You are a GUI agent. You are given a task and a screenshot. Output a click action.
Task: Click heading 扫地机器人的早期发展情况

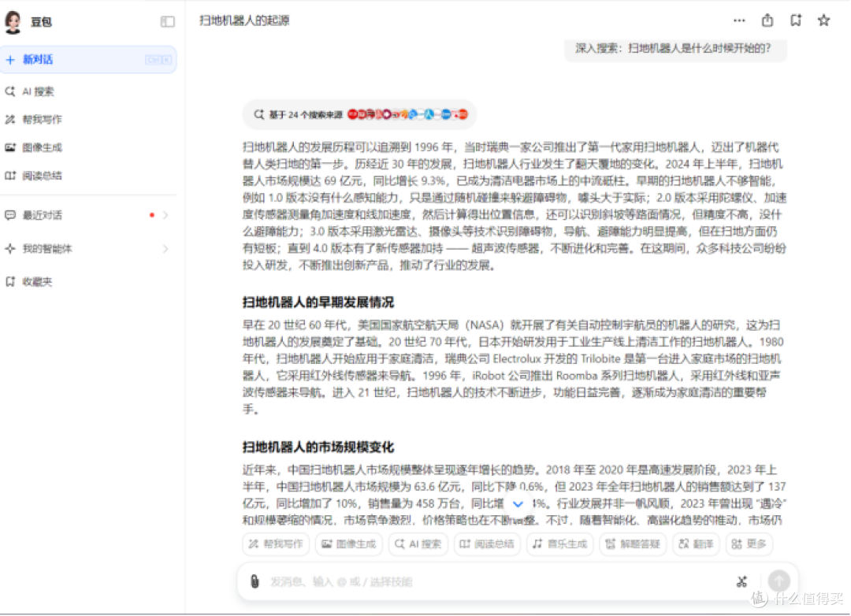tap(318, 302)
